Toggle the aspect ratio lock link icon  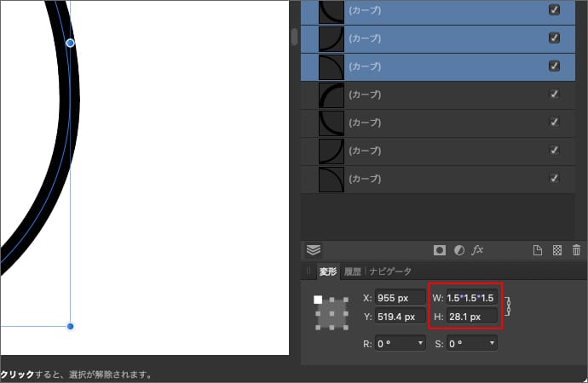(508, 306)
